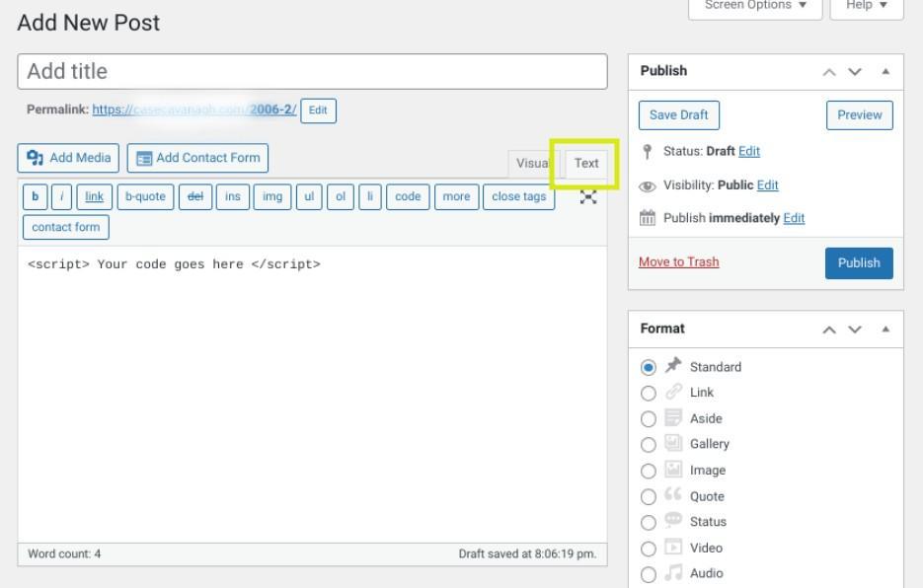Move Publish panel down with chevron
Image resolution: width=923 pixels, height=588 pixels.
click(x=855, y=72)
